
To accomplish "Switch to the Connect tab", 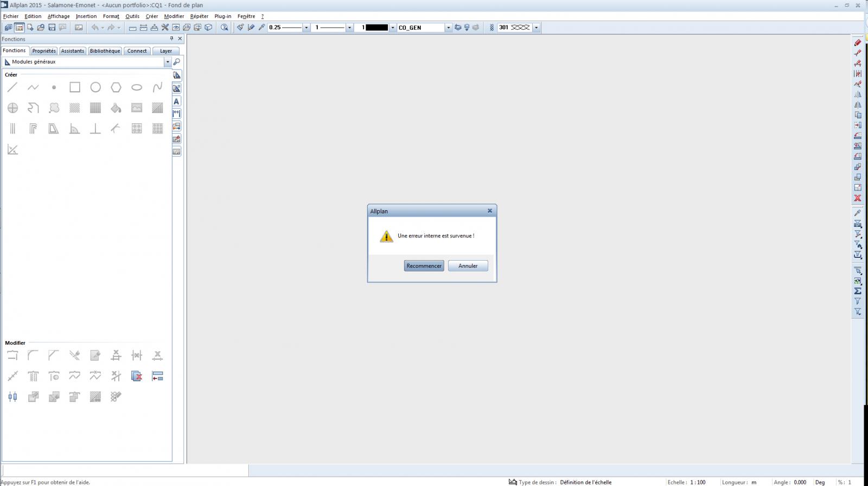I will point(137,51).
